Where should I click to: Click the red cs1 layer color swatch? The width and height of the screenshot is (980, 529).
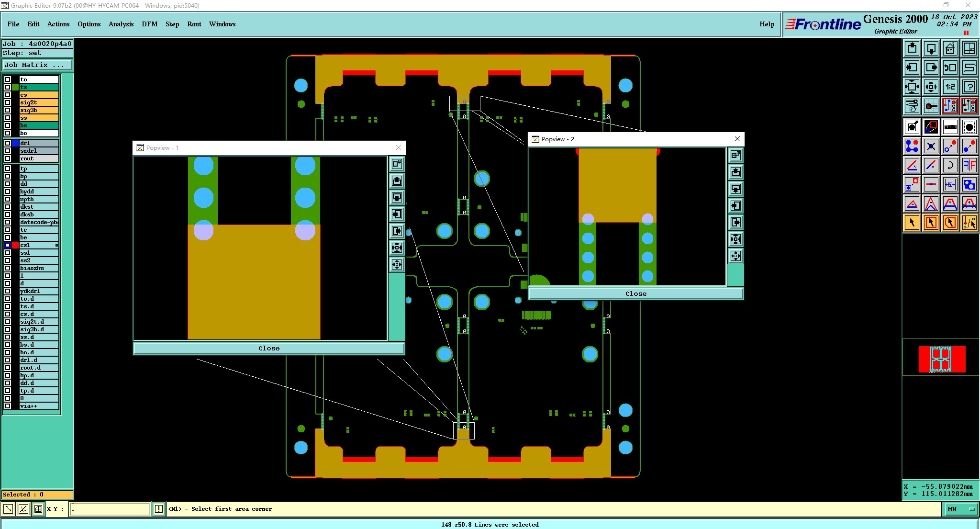[15, 245]
